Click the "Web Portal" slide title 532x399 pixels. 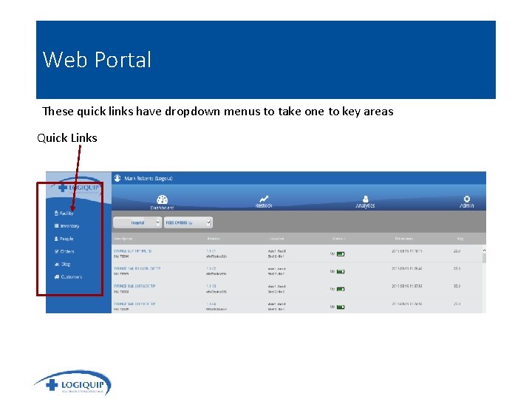97,60
